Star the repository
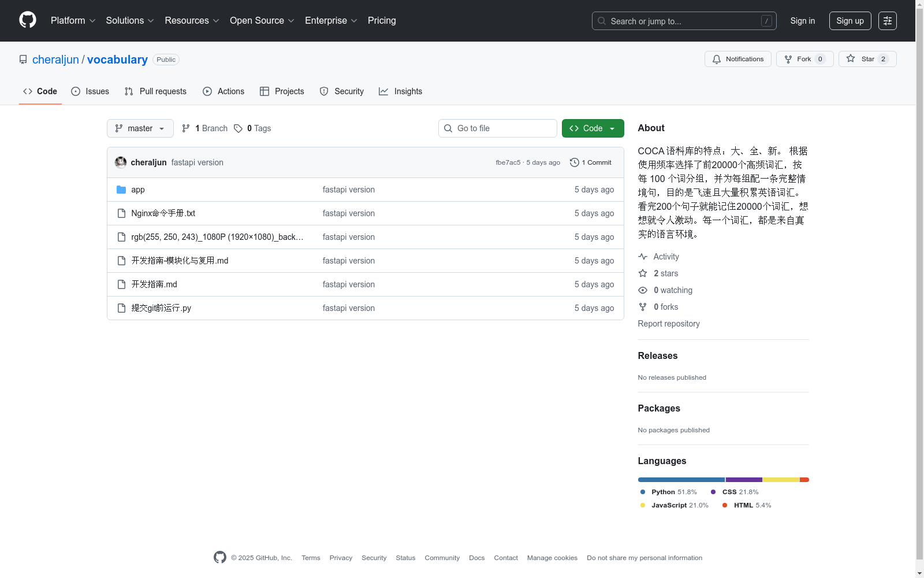This screenshot has height=578, width=924. coord(867,59)
